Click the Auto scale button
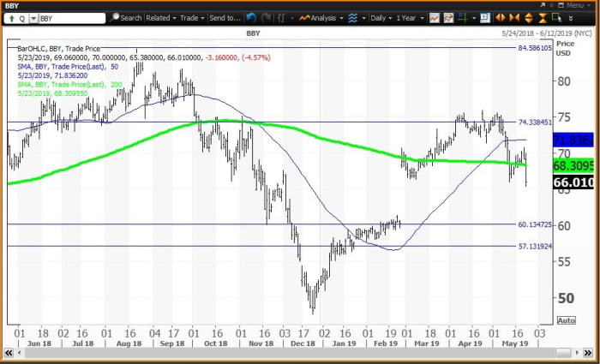The height and width of the screenshot is (364, 600). pos(567,320)
